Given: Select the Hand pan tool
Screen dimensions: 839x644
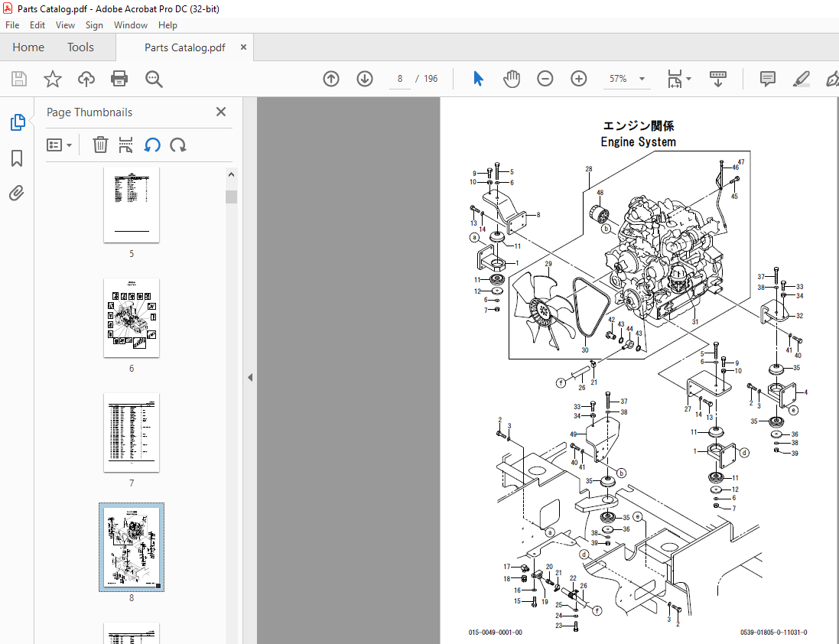Looking at the screenshot, I should [x=512, y=80].
